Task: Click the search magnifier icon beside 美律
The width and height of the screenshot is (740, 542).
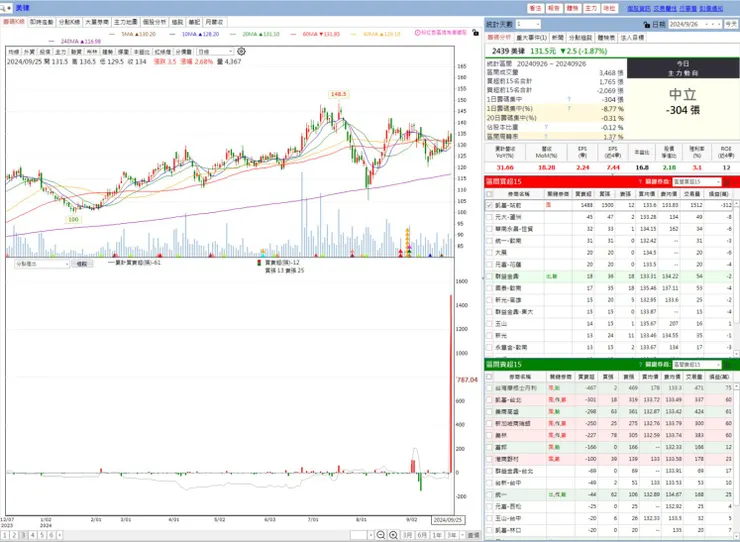Action: click(x=3, y=8)
